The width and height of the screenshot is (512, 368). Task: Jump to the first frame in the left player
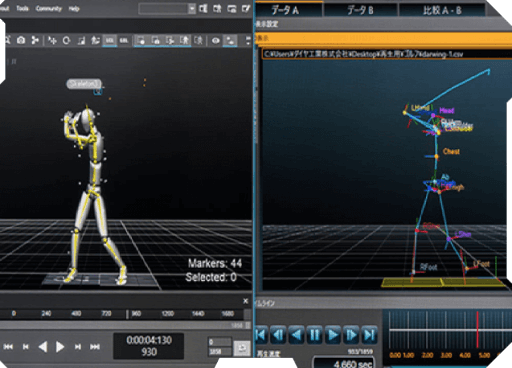tap(8, 347)
